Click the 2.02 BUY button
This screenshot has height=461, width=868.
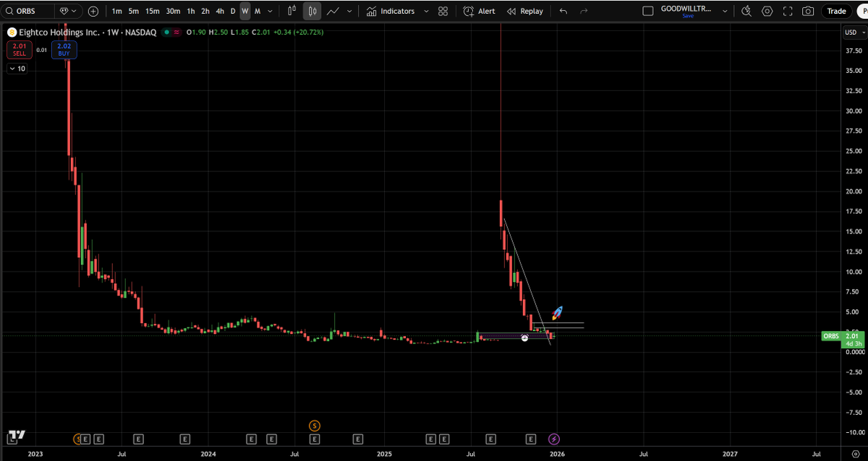(64, 50)
